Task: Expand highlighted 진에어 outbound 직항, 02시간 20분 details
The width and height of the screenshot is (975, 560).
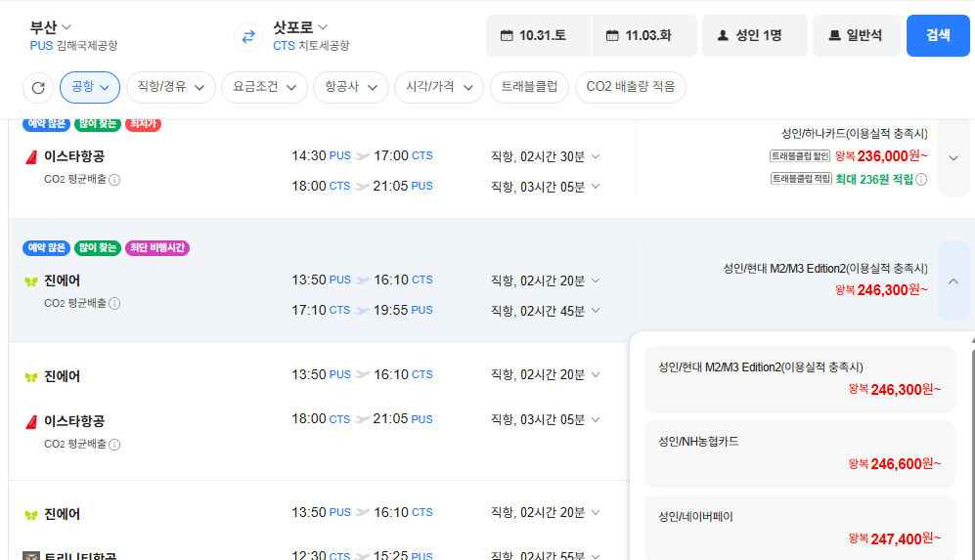Action: coord(596,280)
